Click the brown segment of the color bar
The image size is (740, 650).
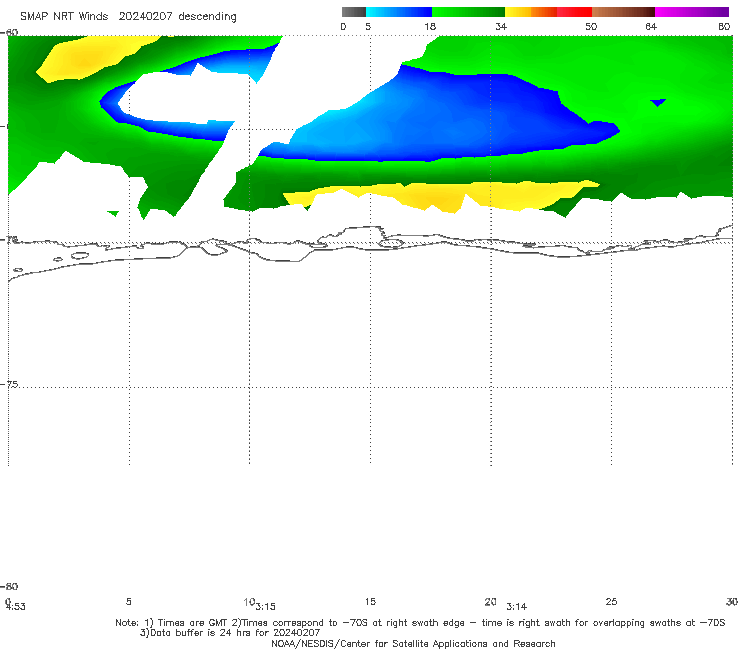623,12
